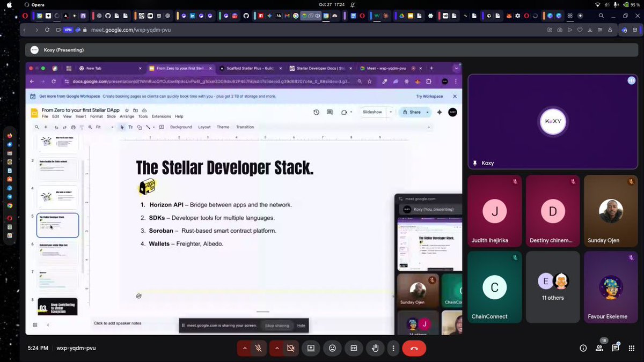Click Layout in Slides toolbar
Screen dimensions: 644x362
pyautogui.click(x=204, y=127)
